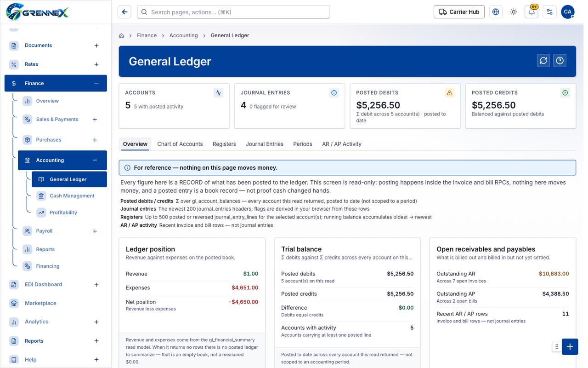Click the warning icon on Posted Debits card

point(450,93)
